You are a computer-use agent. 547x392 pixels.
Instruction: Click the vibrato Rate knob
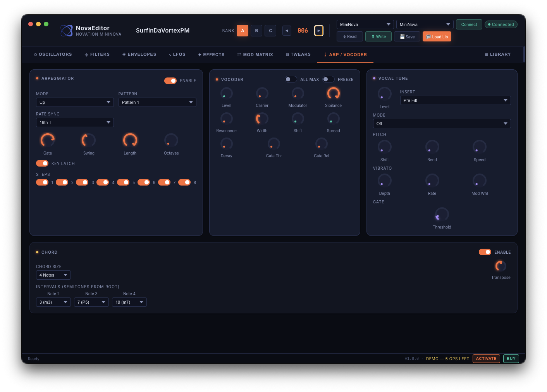tap(432, 181)
